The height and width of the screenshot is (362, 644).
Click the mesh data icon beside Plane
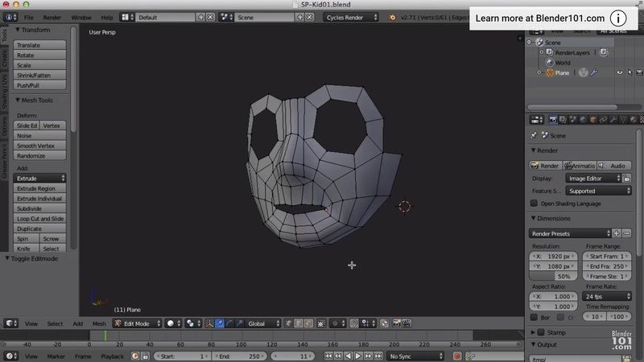(x=583, y=72)
